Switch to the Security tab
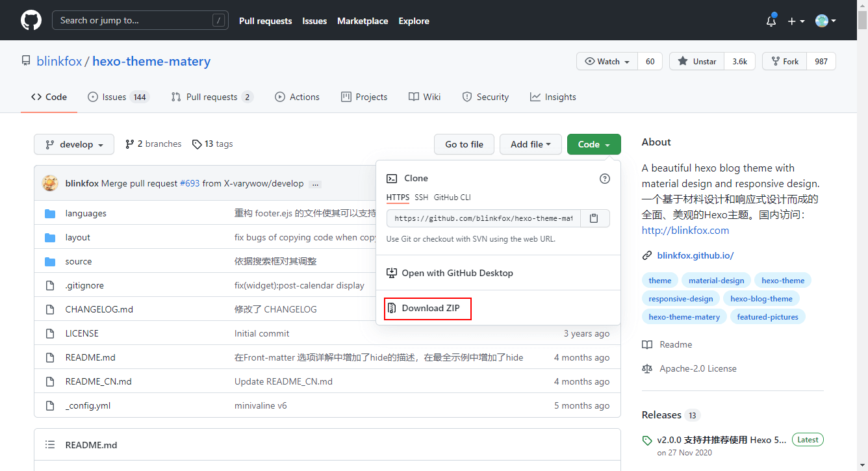 pos(485,97)
